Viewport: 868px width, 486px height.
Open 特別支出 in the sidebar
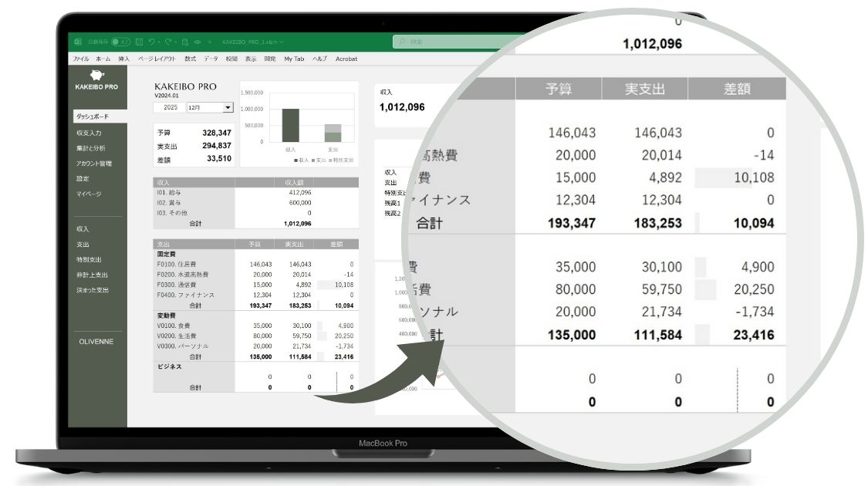89,260
